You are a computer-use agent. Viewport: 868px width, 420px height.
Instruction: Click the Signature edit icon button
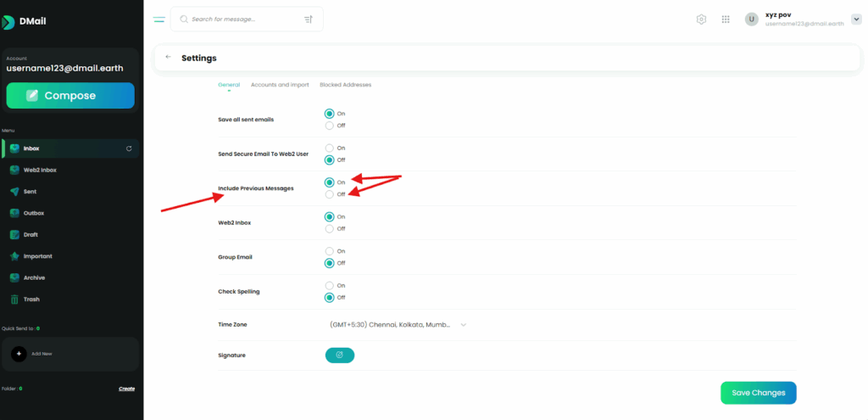click(x=339, y=355)
